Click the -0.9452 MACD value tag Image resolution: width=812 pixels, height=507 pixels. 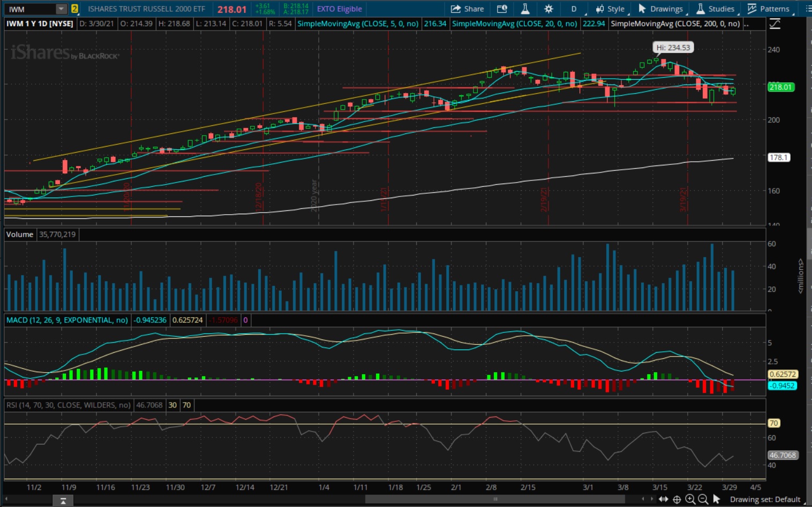click(x=782, y=385)
